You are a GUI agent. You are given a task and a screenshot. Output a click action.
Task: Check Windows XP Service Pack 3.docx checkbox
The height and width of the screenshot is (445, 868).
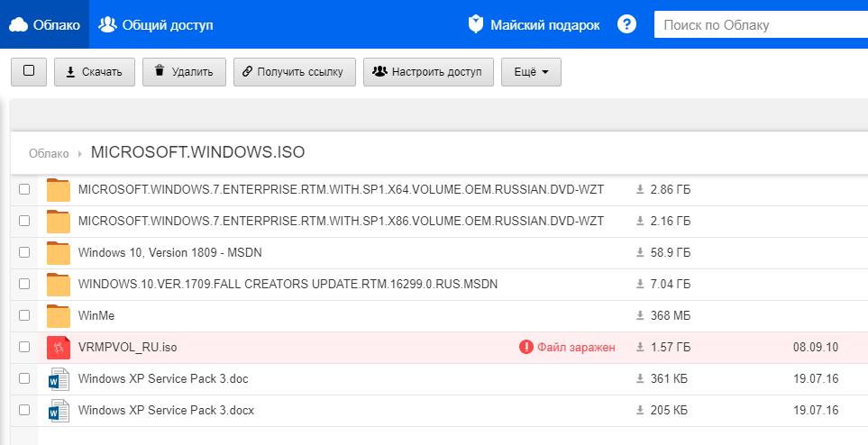pos(24,410)
